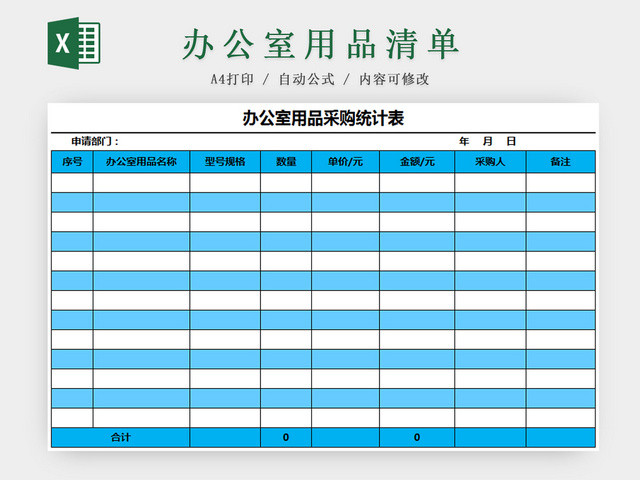Select the '采购人' column header
Viewport: 640px width, 480px height.
point(490,162)
